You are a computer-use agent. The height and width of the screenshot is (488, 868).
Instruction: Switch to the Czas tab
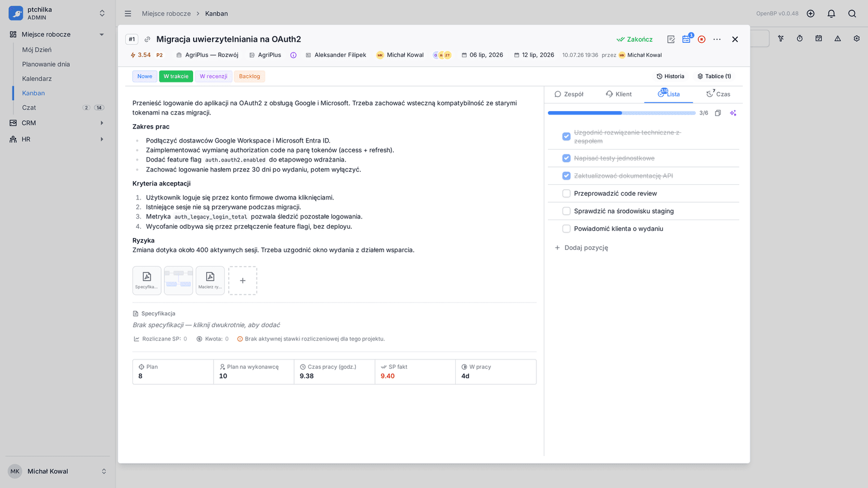718,94
